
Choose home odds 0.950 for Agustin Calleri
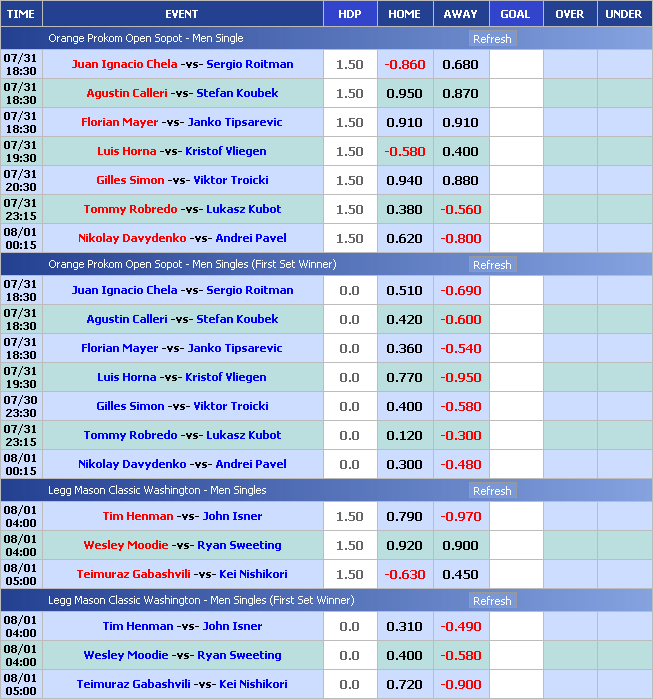click(x=404, y=93)
